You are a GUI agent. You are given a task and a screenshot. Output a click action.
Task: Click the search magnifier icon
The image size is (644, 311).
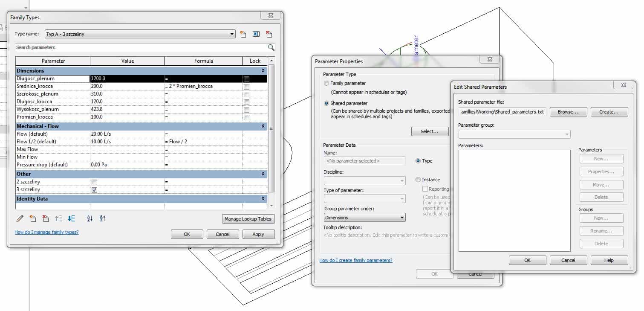point(271,47)
